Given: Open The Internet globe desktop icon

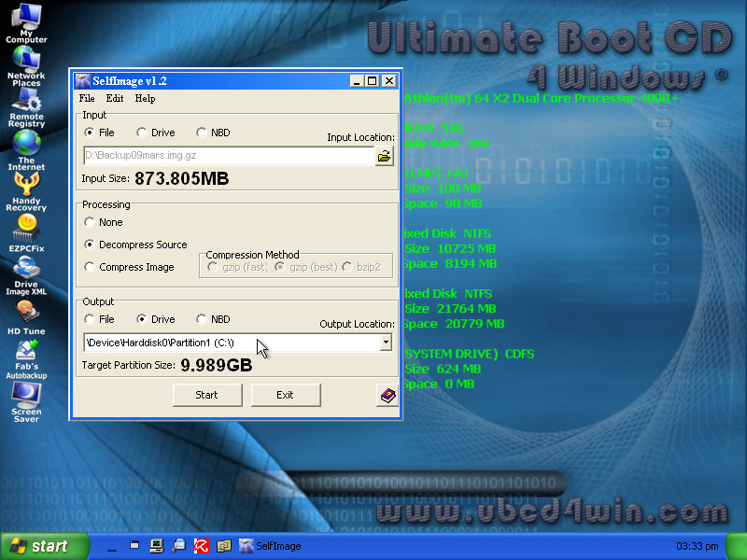Looking at the screenshot, I should click(x=26, y=150).
